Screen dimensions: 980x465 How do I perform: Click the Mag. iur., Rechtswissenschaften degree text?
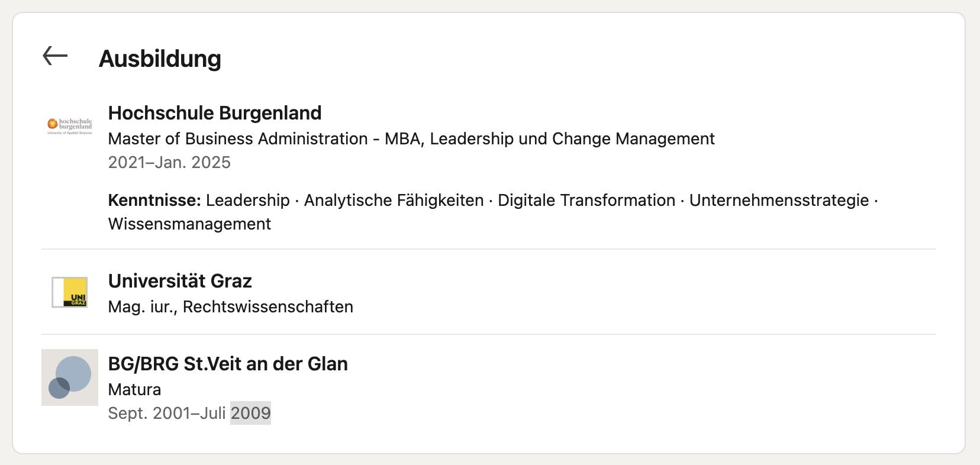230,307
